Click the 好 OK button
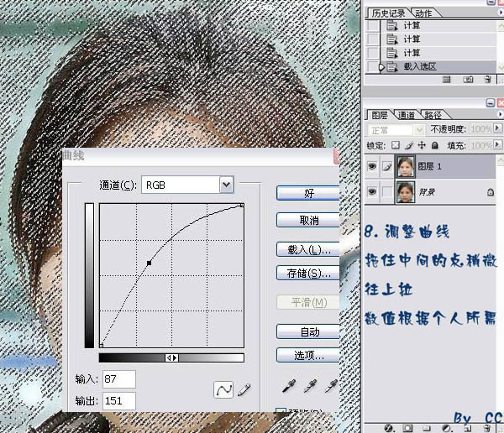 point(308,193)
